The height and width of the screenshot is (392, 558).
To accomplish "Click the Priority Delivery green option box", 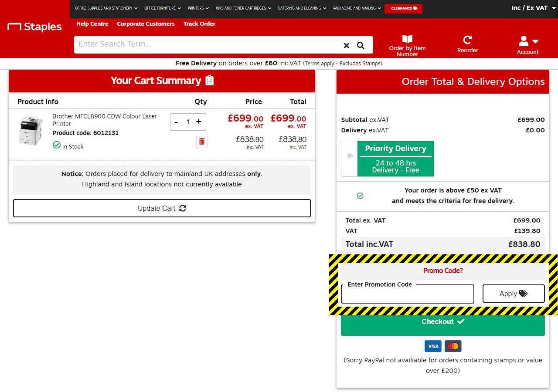I will 395,159.
